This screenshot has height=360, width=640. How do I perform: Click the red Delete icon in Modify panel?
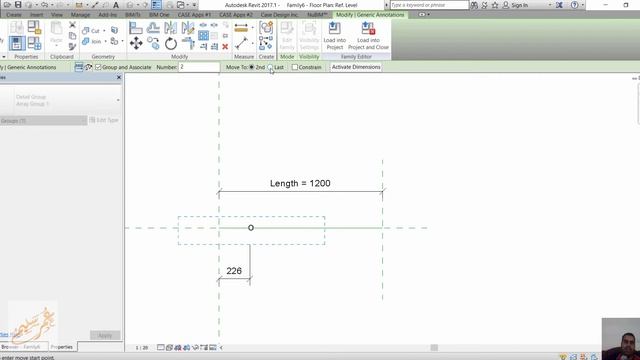pyautogui.click(x=225, y=47)
